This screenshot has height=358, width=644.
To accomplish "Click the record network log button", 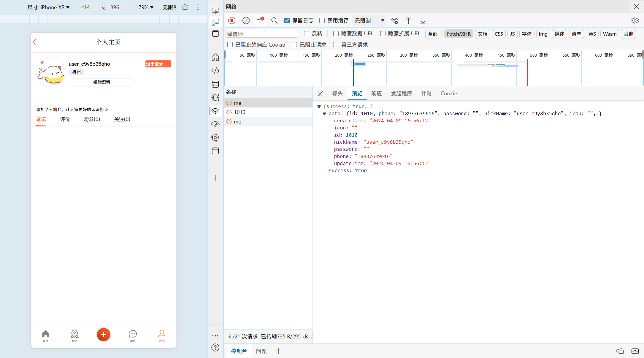I will [x=232, y=20].
